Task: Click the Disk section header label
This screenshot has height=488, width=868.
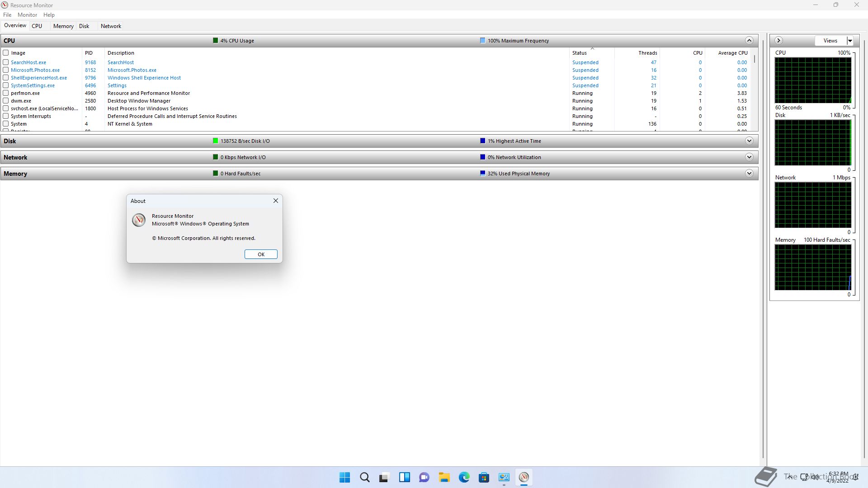Action: (x=9, y=141)
